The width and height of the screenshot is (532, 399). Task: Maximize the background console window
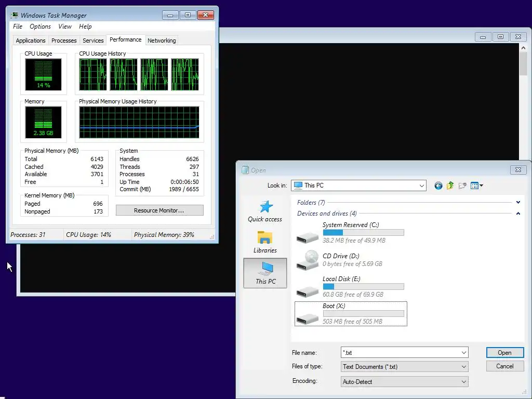coord(500,37)
